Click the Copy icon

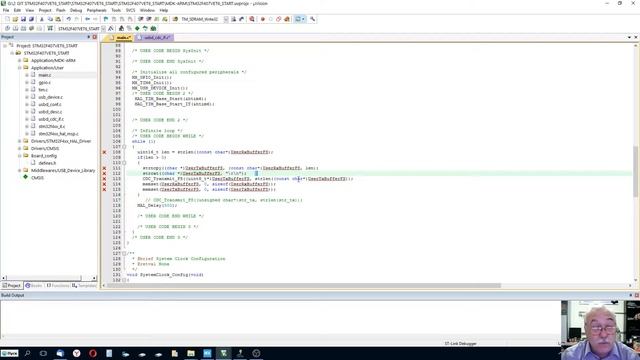tap(50, 19)
